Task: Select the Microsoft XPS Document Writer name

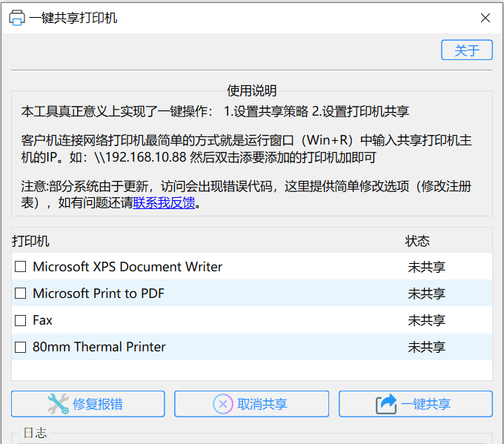Action: [x=127, y=267]
